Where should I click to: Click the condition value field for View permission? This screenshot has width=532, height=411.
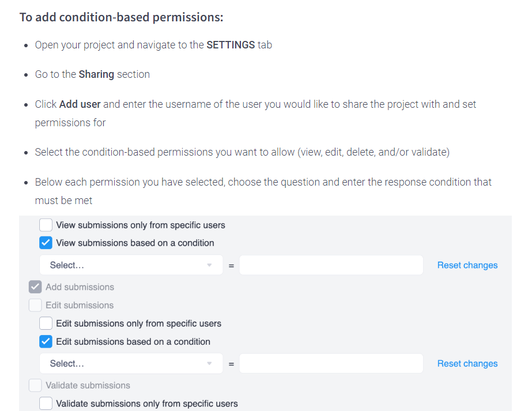tap(331, 265)
